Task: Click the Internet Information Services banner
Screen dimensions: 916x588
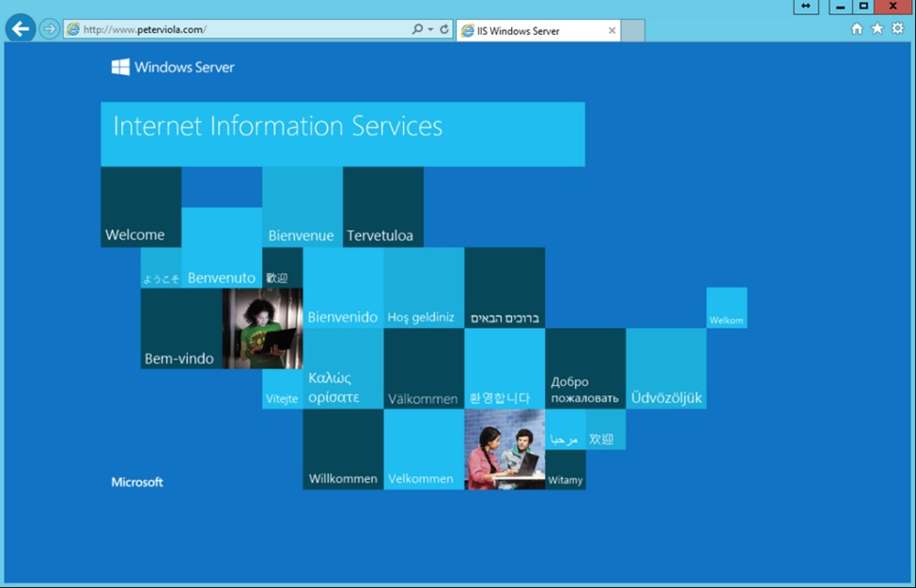Action: click(x=342, y=134)
